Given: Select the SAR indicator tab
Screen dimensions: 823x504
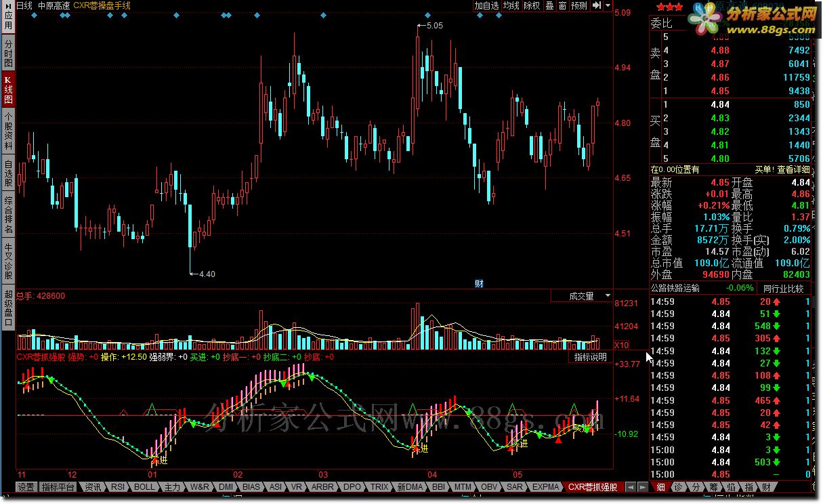Looking at the screenshot, I should click(514, 486).
